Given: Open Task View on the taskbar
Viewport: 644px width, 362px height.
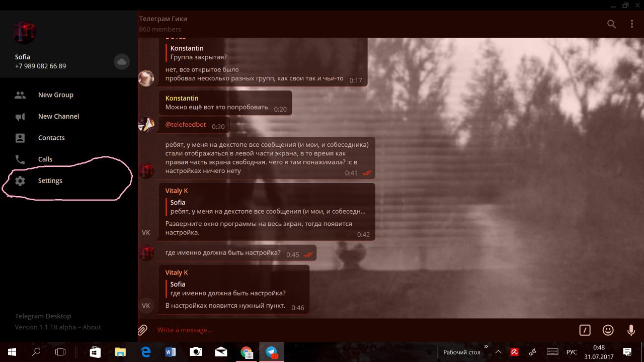Looking at the screenshot, I should pos(60,352).
